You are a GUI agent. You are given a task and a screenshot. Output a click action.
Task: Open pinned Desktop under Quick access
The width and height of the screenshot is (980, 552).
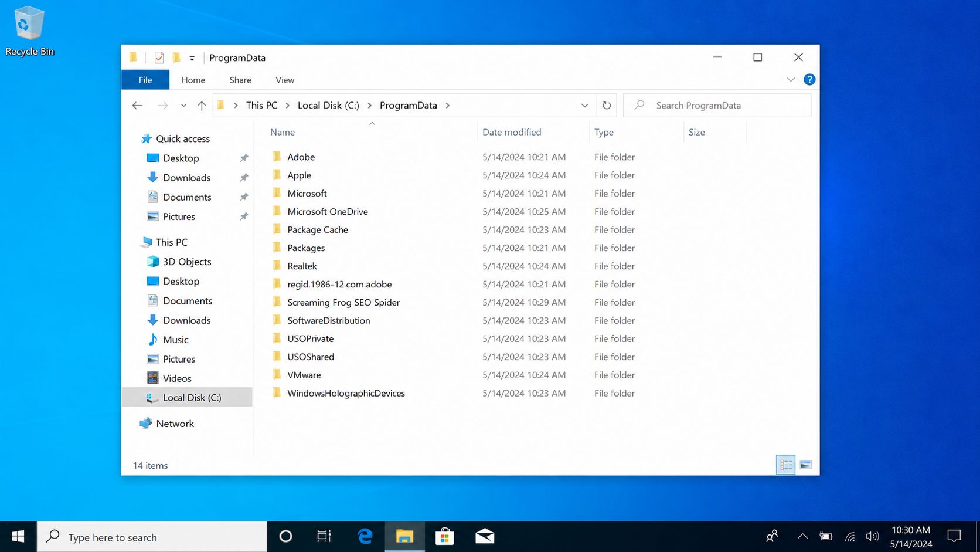[181, 158]
